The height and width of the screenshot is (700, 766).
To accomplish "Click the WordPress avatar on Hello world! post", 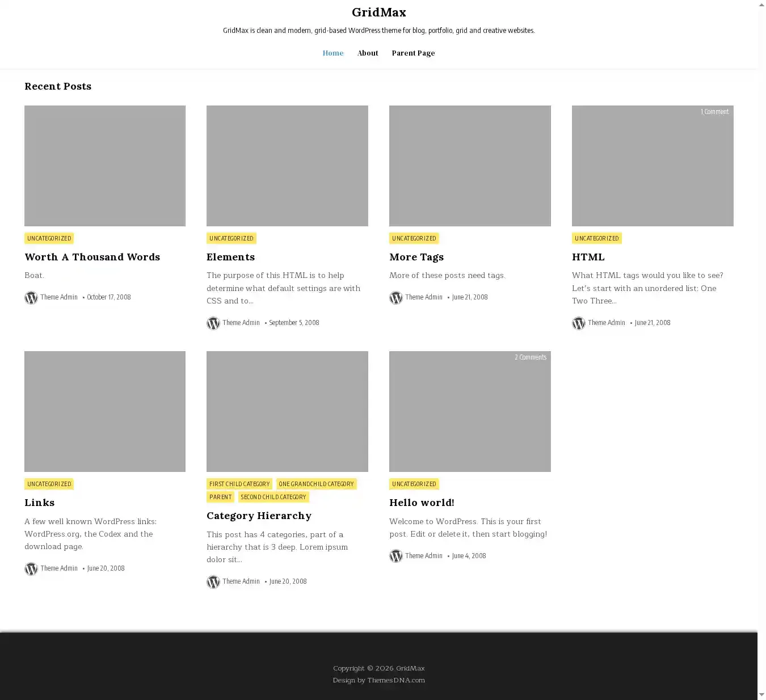I will point(396,556).
